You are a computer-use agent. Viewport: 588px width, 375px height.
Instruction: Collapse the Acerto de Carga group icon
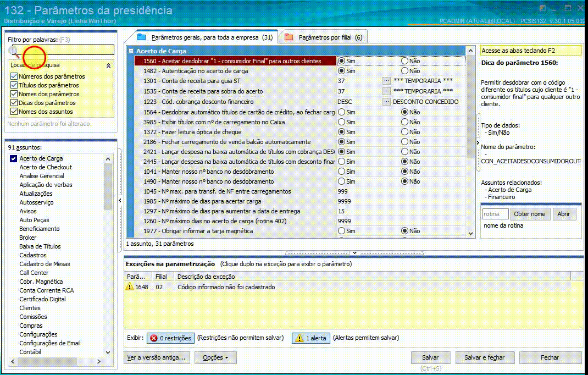point(131,51)
